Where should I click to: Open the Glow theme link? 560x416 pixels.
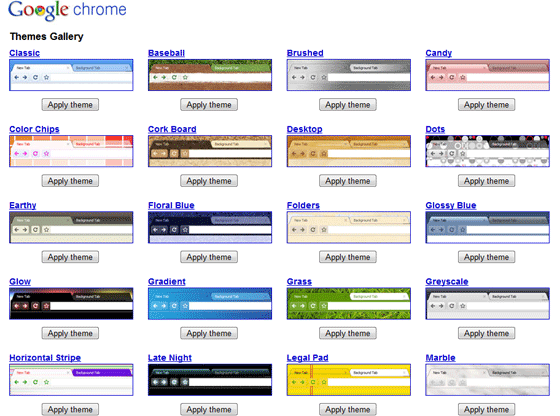[20, 281]
